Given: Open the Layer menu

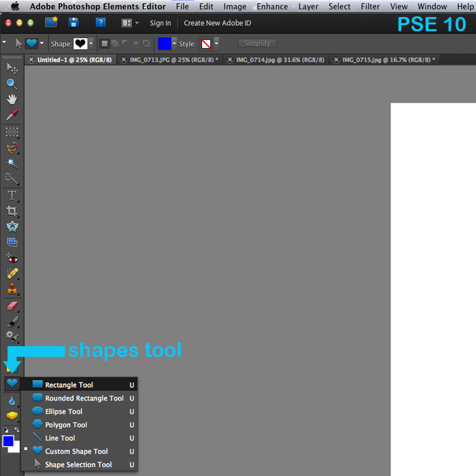Looking at the screenshot, I should (308, 6).
